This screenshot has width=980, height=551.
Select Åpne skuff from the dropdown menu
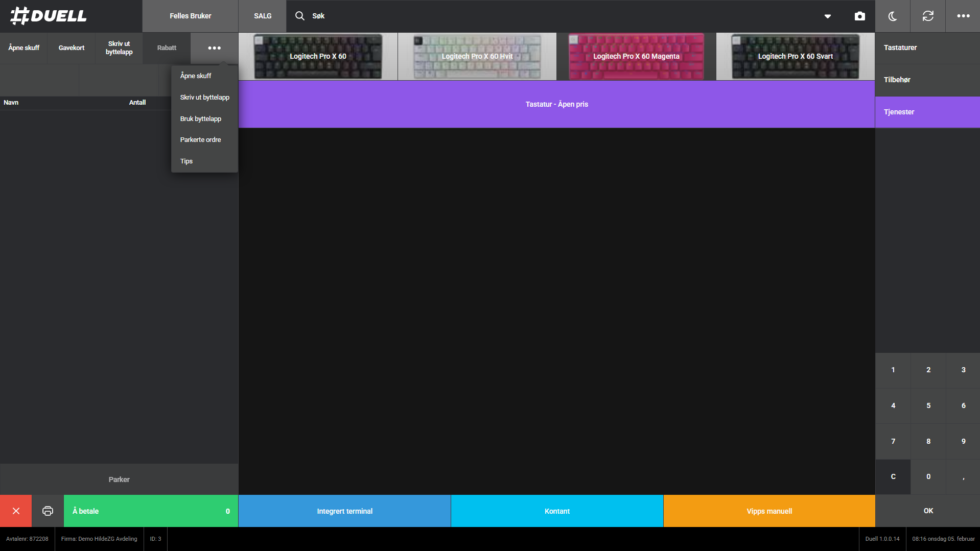coord(204,76)
